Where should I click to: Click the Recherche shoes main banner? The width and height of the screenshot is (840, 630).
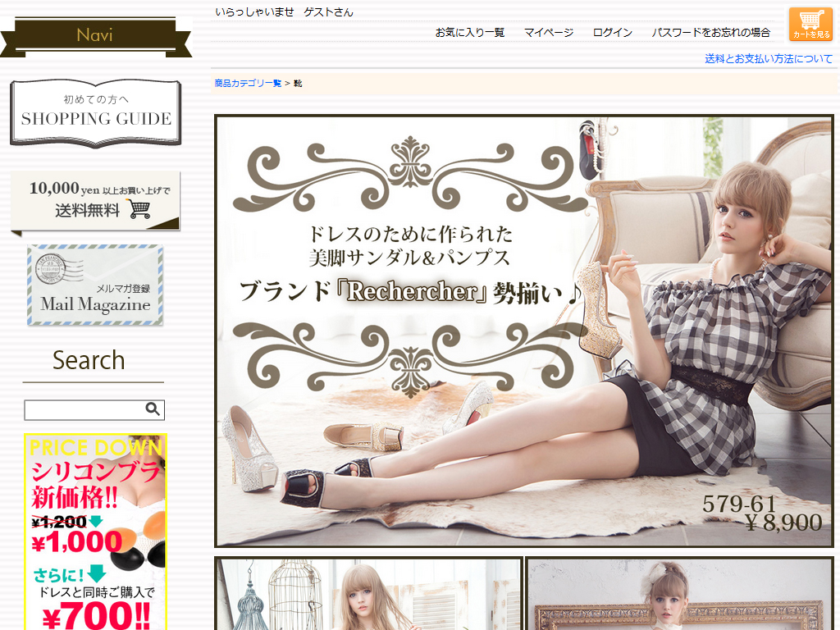point(524,331)
